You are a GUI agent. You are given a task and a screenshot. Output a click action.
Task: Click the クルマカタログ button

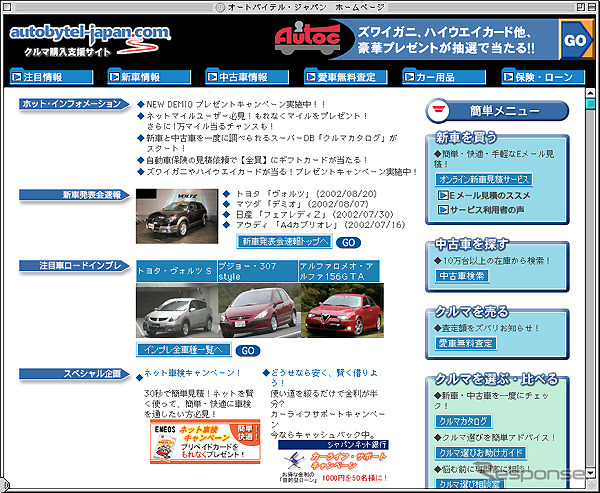463,421
